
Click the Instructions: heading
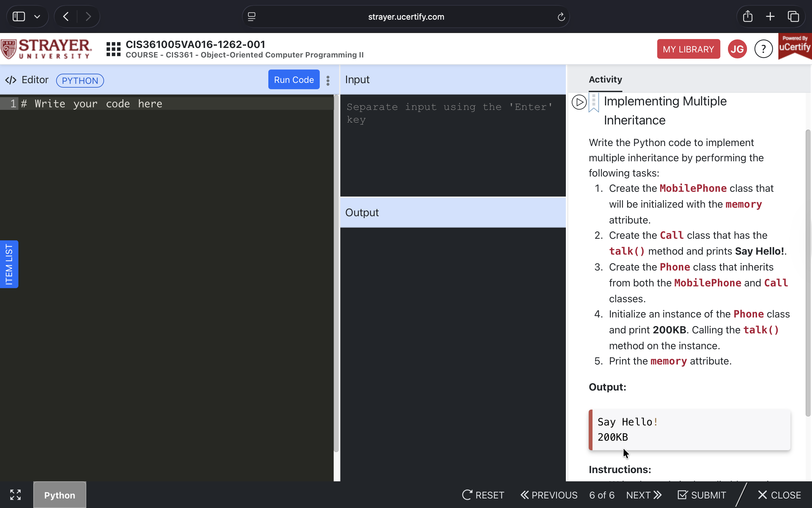pos(620,469)
